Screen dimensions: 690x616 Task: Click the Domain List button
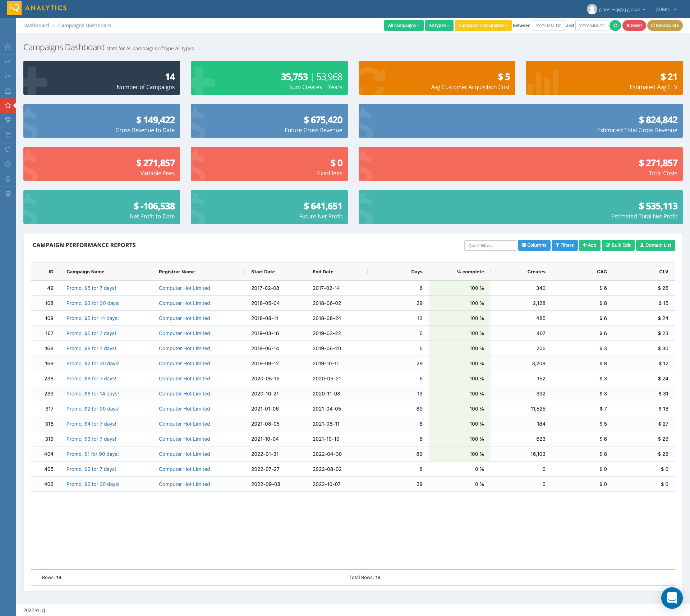655,245
